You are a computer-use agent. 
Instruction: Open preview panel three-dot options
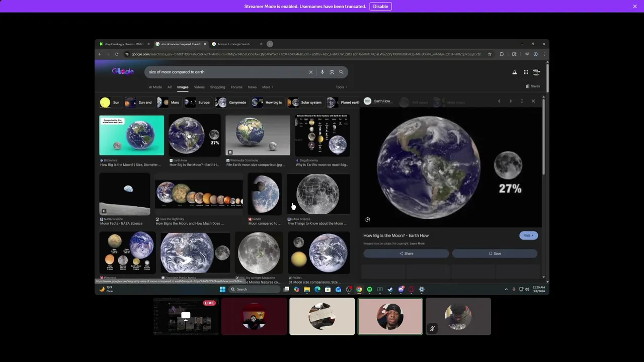coord(522,101)
